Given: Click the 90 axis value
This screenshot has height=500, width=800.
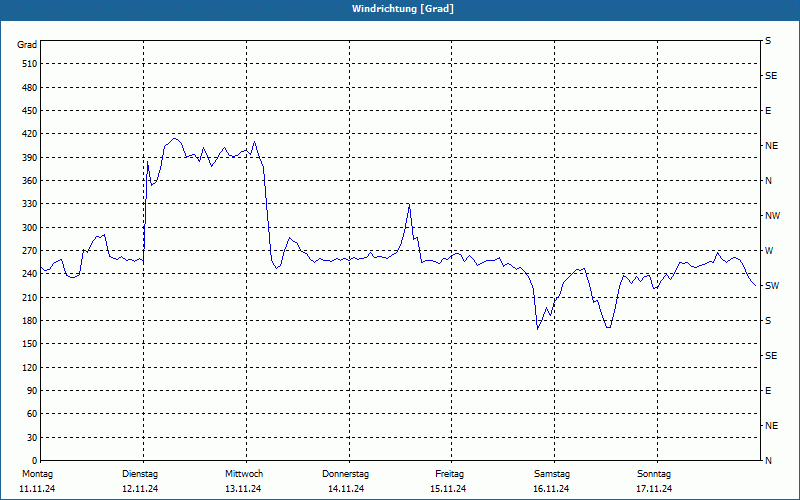Looking at the screenshot, I should (x=32, y=391).
